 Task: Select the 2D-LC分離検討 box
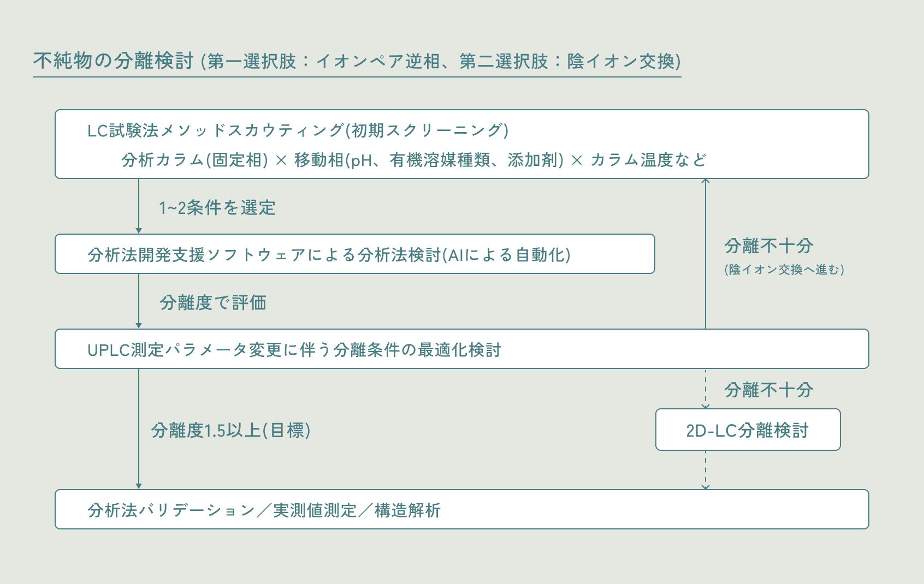[748, 430]
